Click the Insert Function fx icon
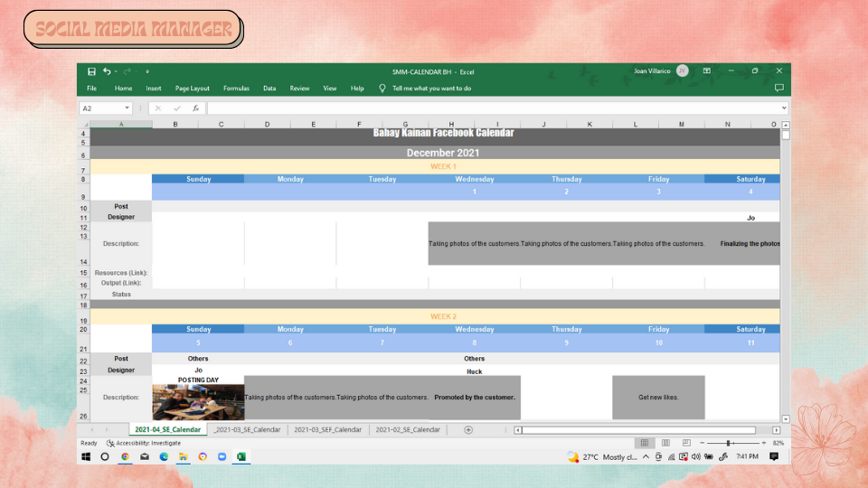This screenshot has height=488, width=868. [x=195, y=108]
